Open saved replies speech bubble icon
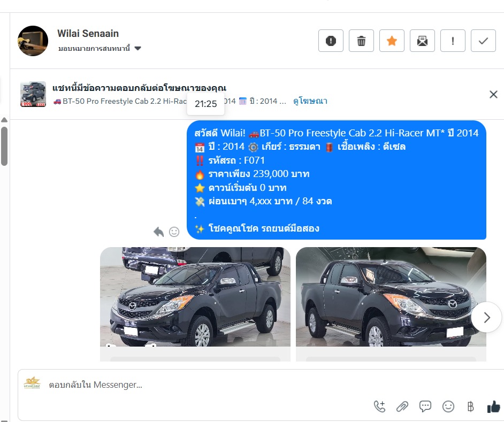The height and width of the screenshot is (422, 504). 425,406
